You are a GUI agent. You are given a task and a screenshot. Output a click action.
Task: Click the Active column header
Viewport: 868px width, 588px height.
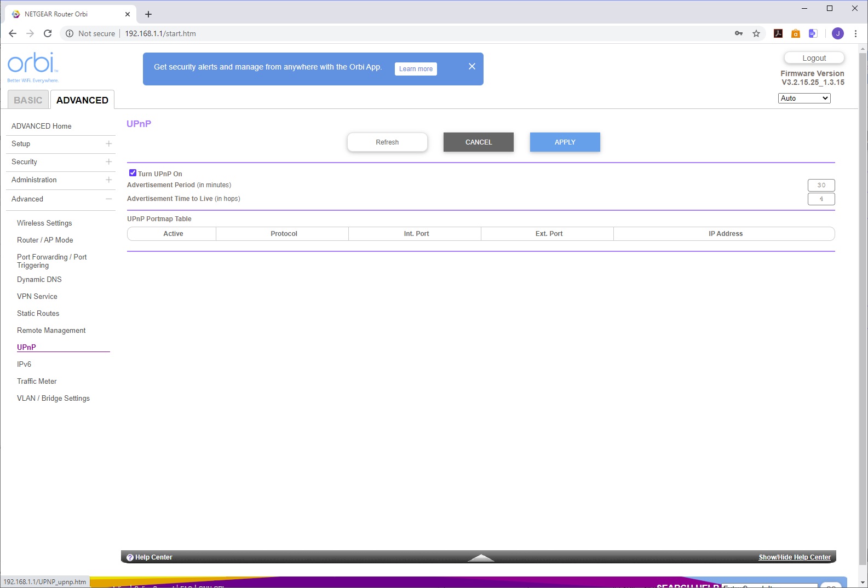(173, 234)
